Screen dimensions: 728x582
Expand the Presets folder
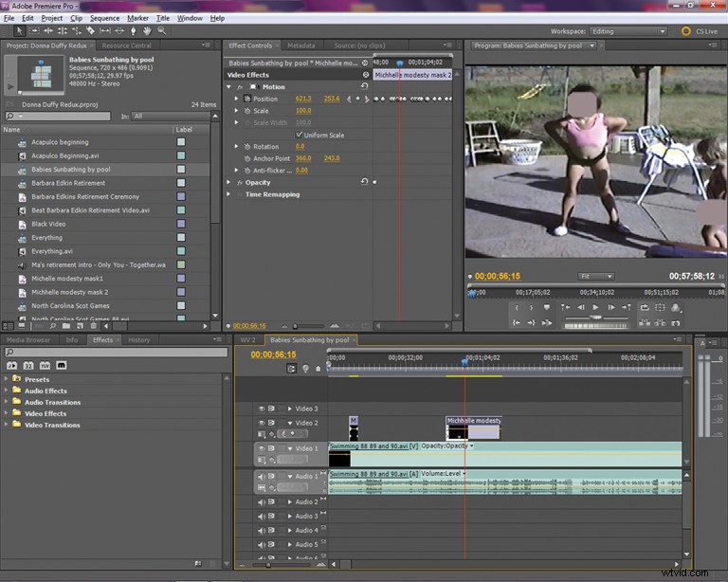click(6, 379)
